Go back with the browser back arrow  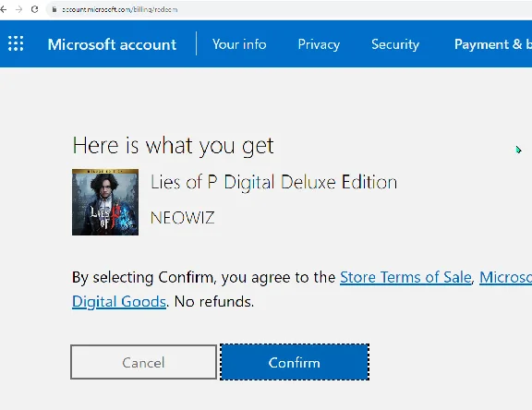(4, 9)
